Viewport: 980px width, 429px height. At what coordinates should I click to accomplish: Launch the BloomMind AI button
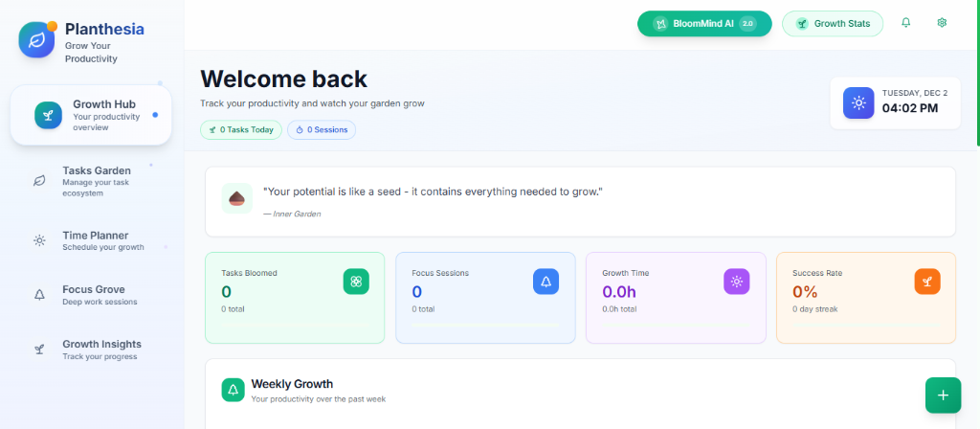703,24
